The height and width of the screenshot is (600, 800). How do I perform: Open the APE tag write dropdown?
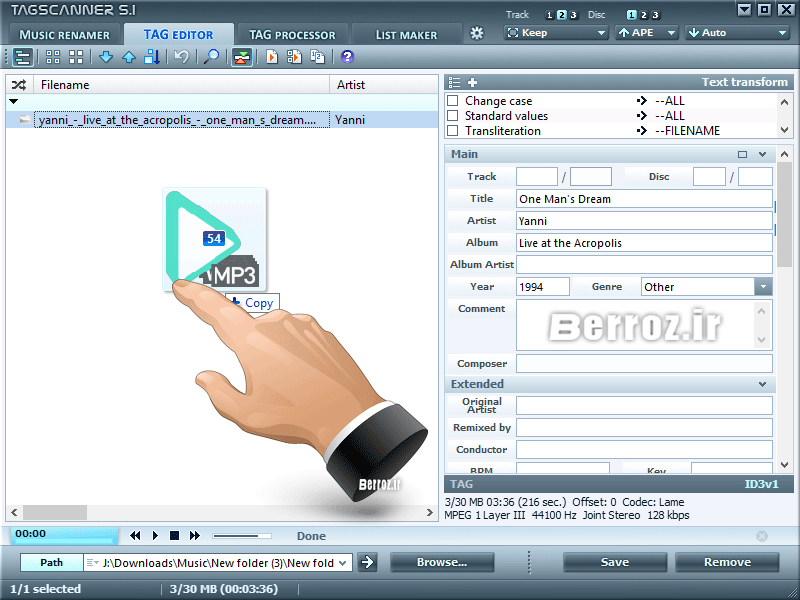click(646, 33)
